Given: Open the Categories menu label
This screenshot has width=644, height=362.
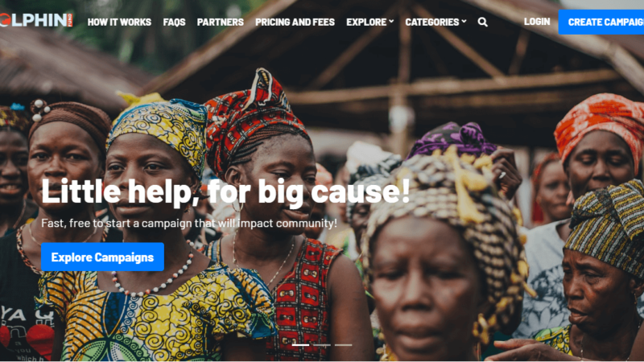Looking at the screenshot, I should tap(432, 23).
